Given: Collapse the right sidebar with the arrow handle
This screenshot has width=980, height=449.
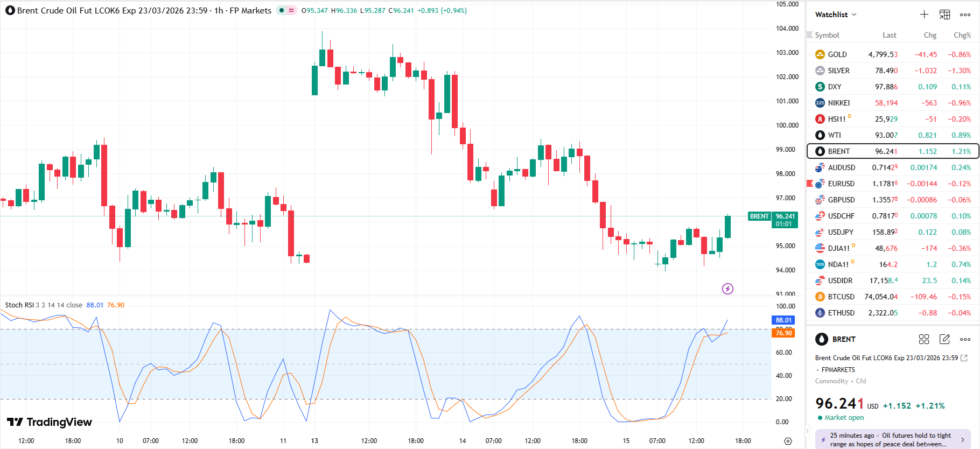Looking at the screenshot, I should 807,431.
